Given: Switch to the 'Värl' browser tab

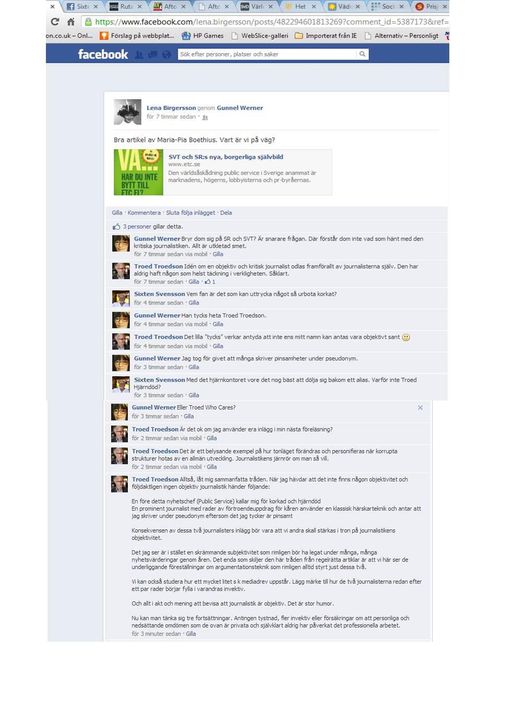Looking at the screenshot, I should pos(257,7).
